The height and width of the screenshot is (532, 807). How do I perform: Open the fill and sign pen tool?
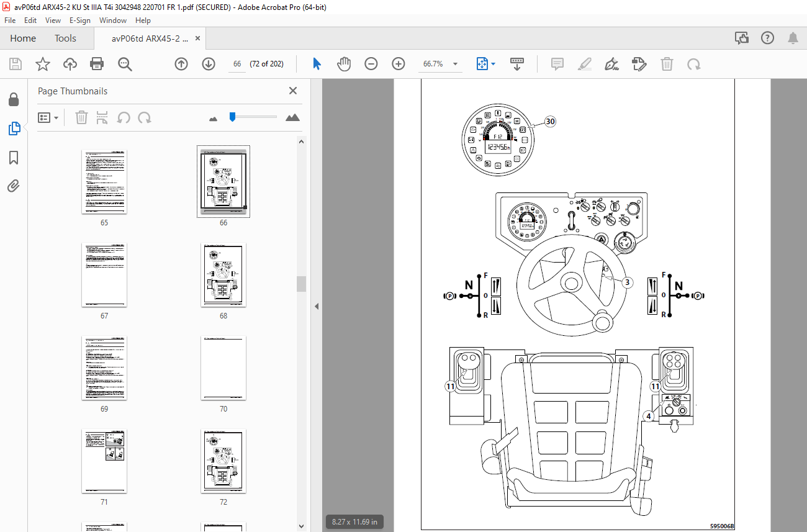[612, 64]
